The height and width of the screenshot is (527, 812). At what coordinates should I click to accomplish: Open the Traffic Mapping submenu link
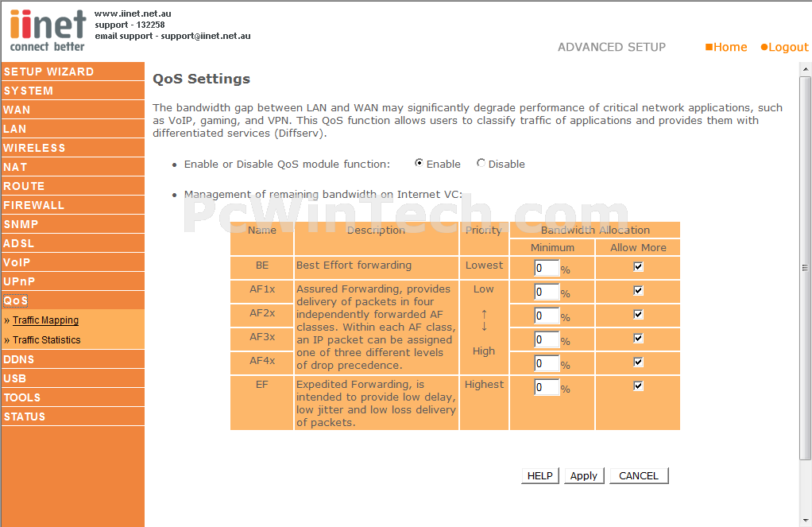[x=45, y=320]
